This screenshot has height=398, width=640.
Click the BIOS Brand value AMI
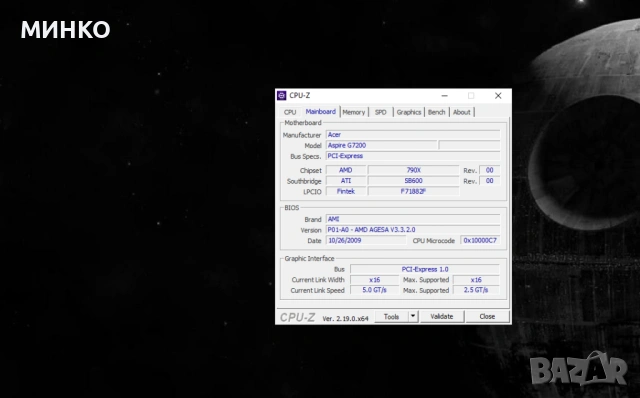tap(413, 219)
